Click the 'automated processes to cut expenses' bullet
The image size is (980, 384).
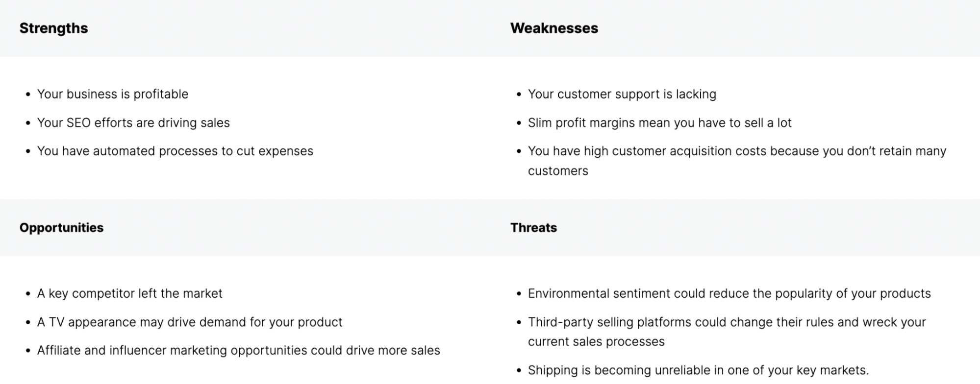point(175,151)
